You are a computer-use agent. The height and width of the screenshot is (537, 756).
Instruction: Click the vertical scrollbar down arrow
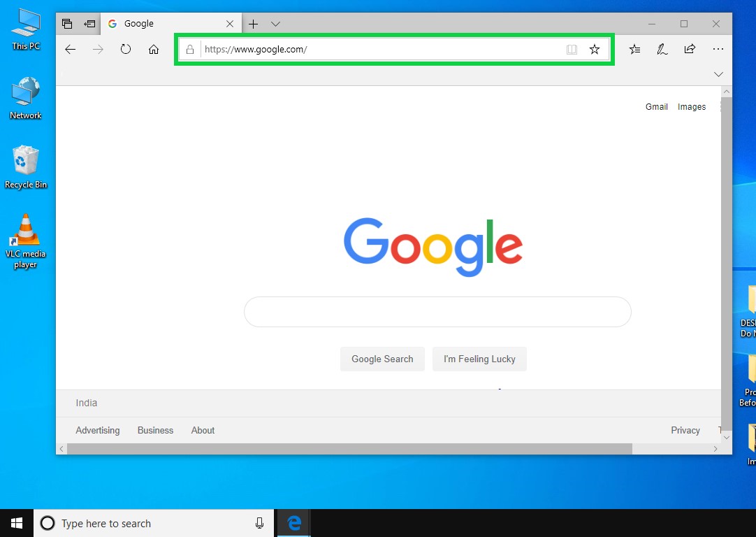pyautogui.click(x=727, y=438)
